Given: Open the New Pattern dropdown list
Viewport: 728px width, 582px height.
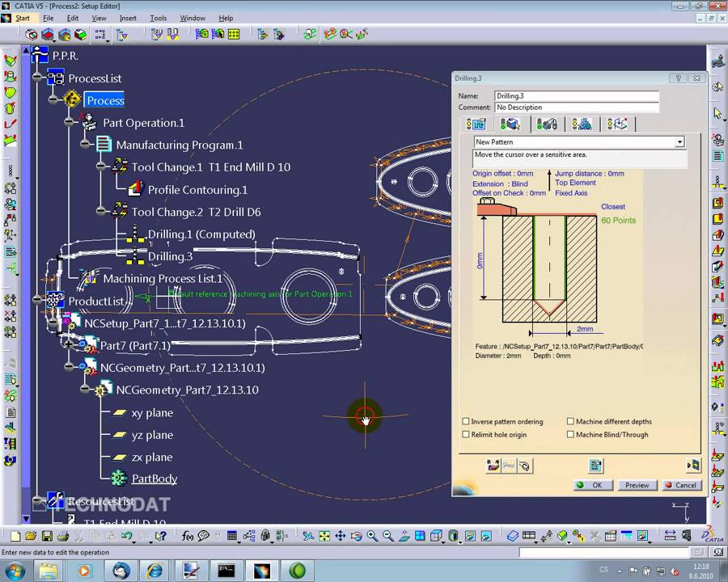Looking at the screenshot, I should tap(679, 142).
